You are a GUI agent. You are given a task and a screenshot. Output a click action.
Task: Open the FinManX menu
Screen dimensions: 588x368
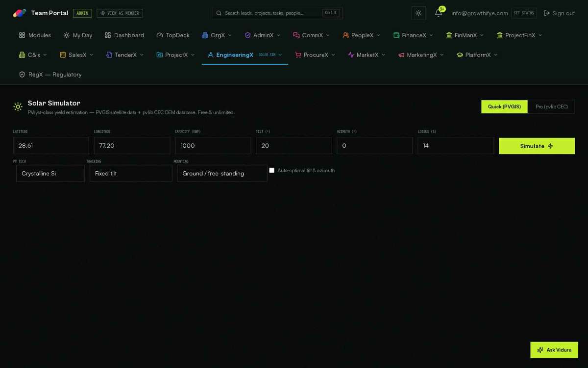pyautogui.click(x=465, y=35)
